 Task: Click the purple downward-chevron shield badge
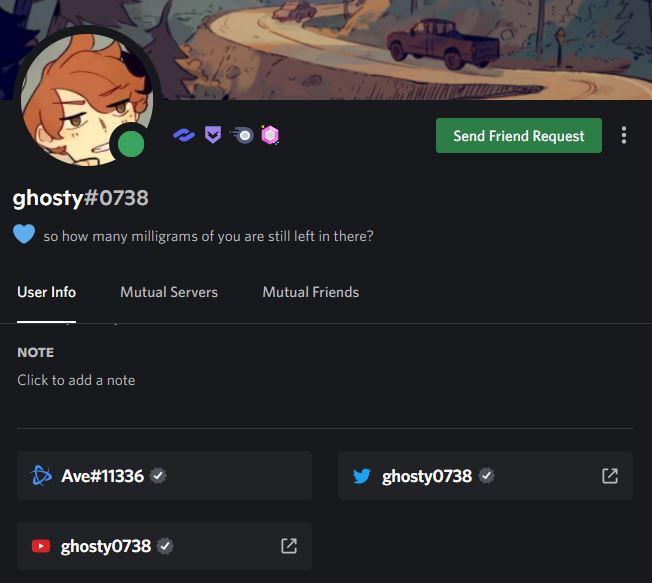click(x=213, y=135)
